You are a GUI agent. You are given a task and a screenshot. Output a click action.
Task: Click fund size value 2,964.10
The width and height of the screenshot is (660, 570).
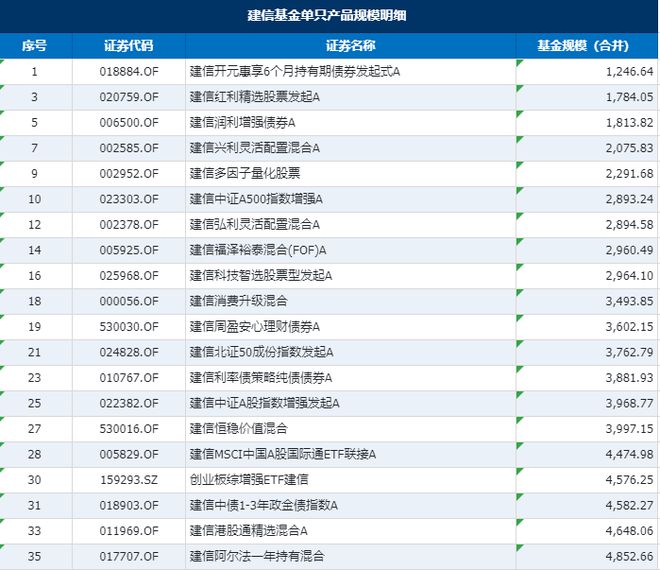tap(629, 276)
